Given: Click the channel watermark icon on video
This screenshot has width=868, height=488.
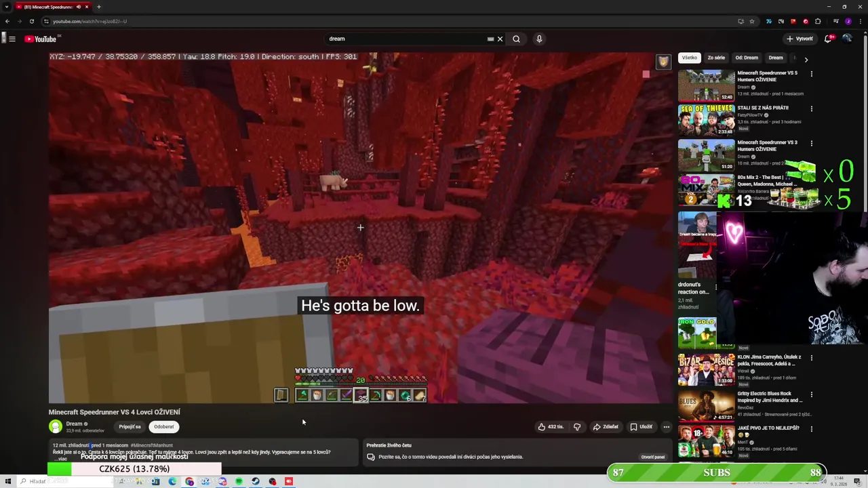Looking at the screenshot, I should coord(663,62).
